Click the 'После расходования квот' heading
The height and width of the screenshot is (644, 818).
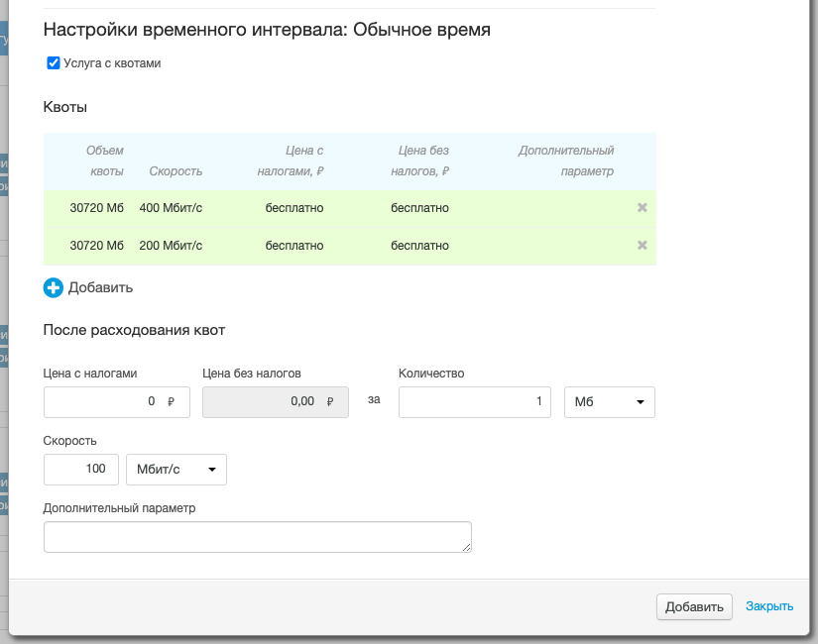(x=134, y=330)
